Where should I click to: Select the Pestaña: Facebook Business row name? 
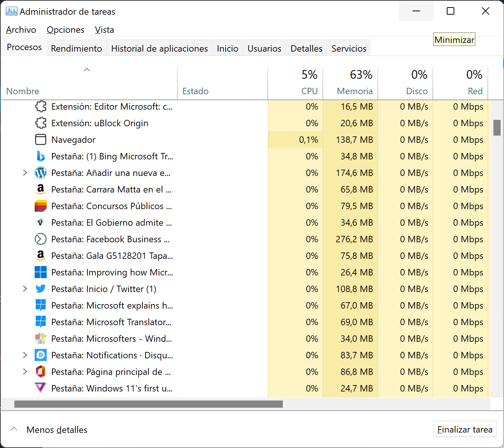click(110, 239)
